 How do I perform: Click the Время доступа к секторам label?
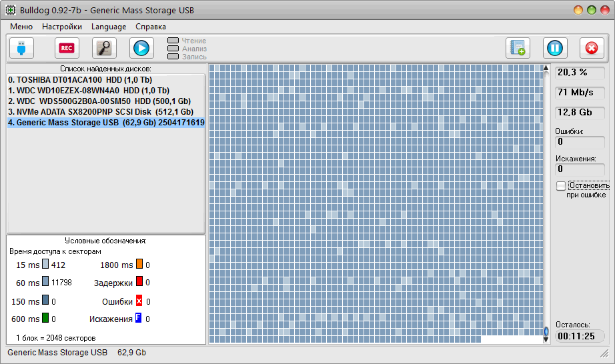(x=55, y=251)
